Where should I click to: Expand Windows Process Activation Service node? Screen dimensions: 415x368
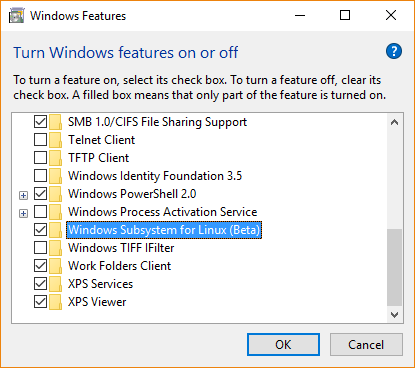pos(23,213)
